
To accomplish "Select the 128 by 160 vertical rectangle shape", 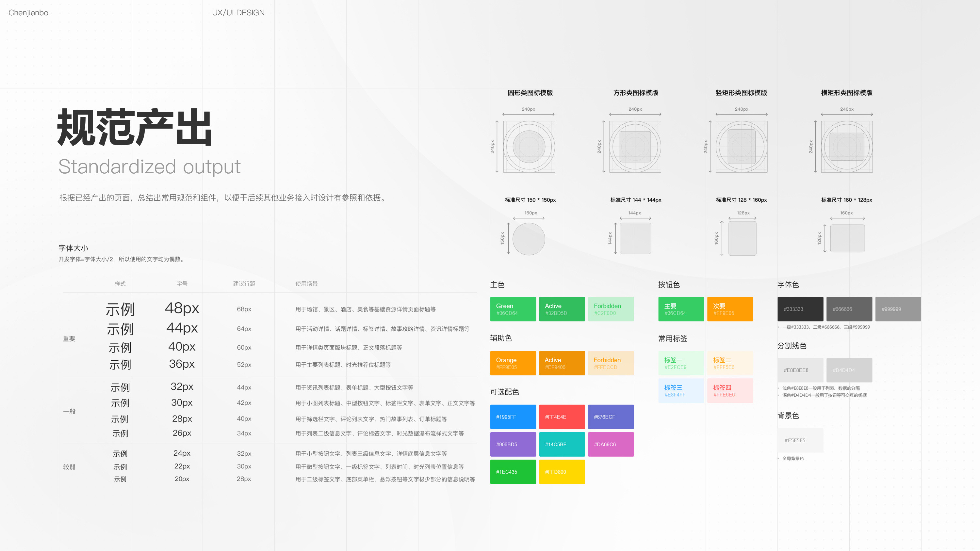I will [742, 238].
